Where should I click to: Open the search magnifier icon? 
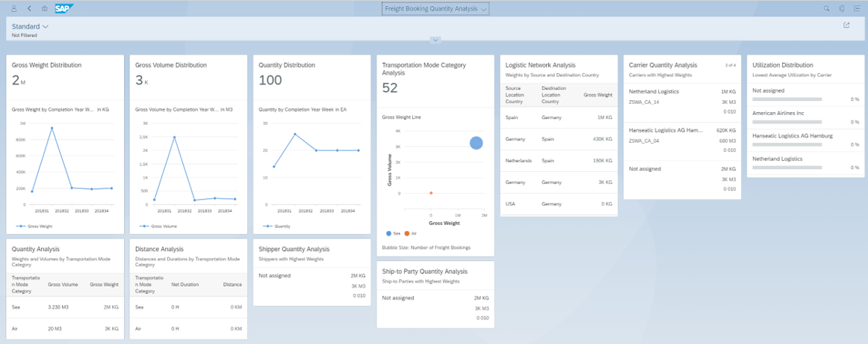826,9
